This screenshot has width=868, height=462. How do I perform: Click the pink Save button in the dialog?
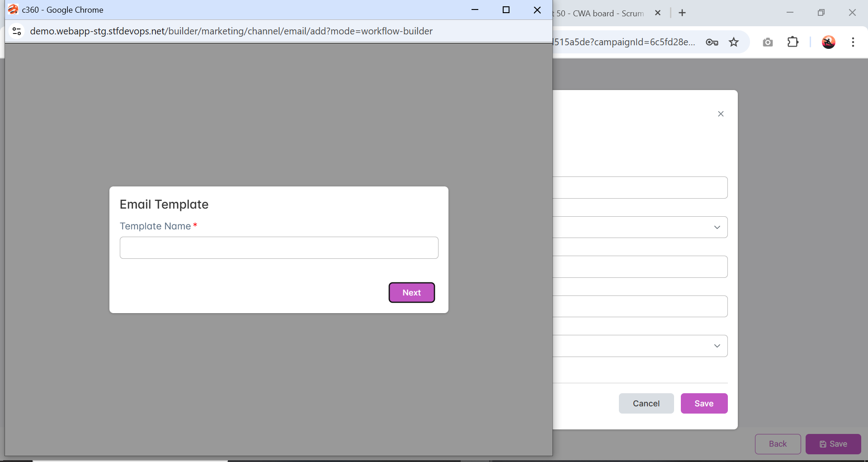[704, 404]
